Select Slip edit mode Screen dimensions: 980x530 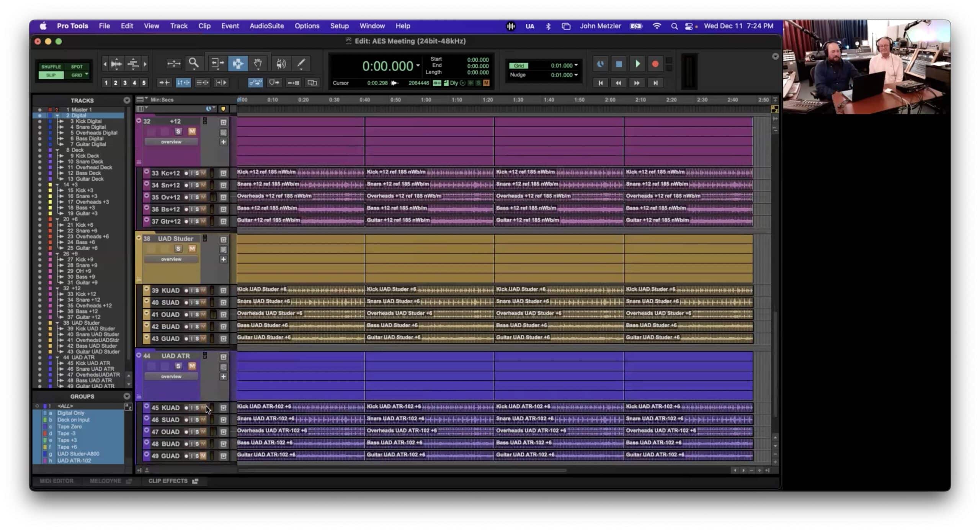(x=51, y=75)
